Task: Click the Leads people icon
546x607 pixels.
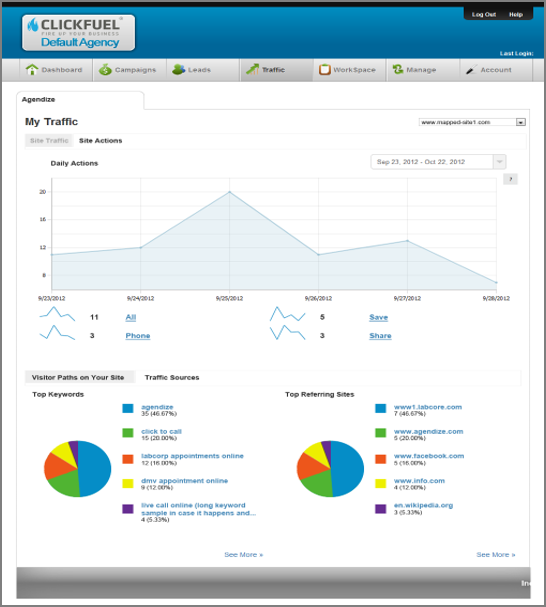Action: [x=179, y=70]
